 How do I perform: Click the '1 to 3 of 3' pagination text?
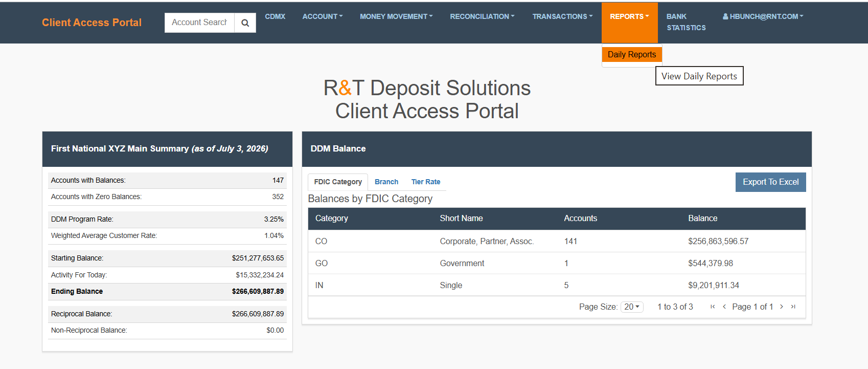click(x=675, y=307)
